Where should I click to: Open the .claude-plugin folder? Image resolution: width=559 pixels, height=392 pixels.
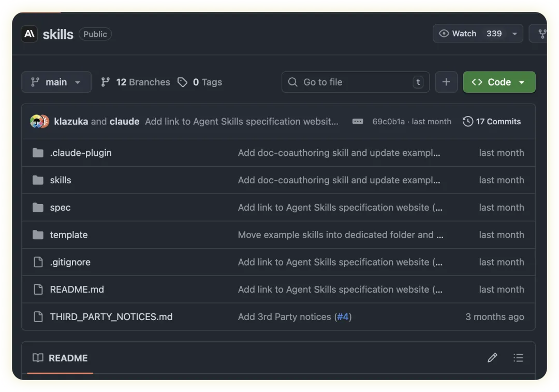point(81,153)
